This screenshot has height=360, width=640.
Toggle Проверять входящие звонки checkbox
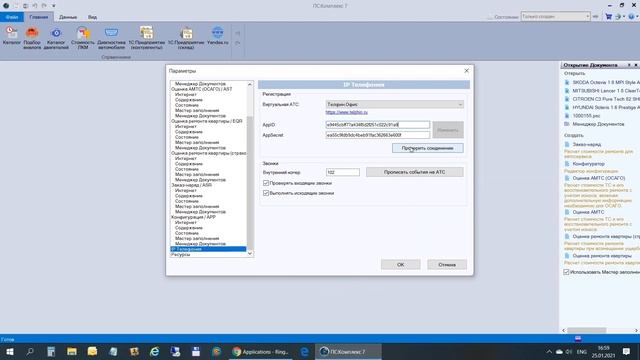coord(266,183)
